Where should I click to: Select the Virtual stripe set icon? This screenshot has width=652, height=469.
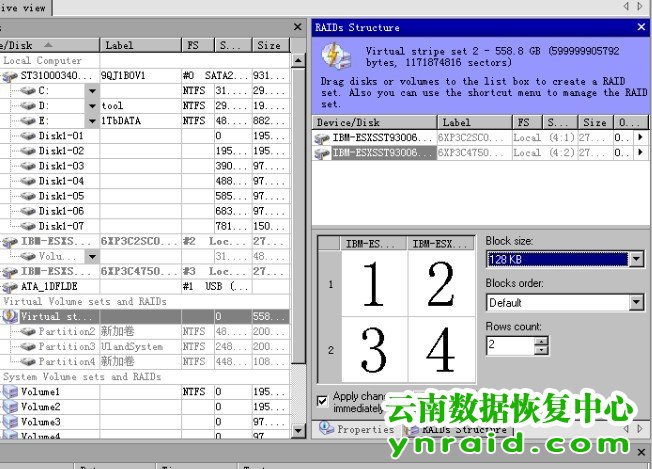click(x=12, y=316)
